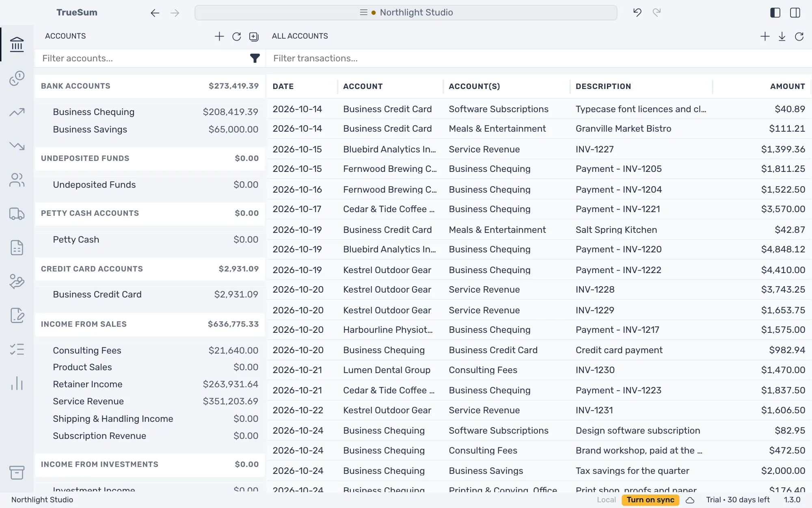
Task: Open the trending-up income icon in sidebar
Action: [x=17, y=112]
